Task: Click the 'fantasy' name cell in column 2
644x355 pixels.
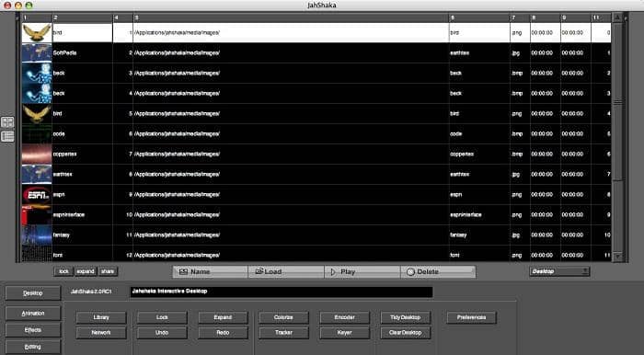Action: (82, 235)
